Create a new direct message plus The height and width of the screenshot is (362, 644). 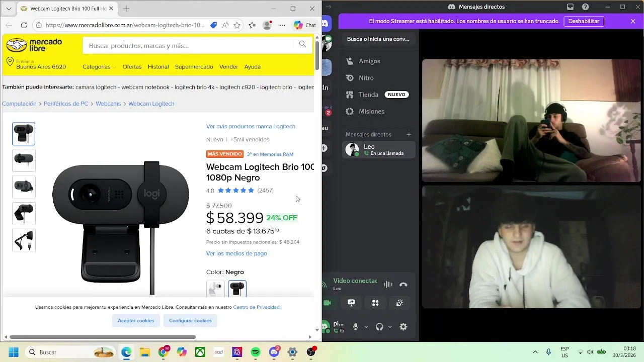pos(409,134)
